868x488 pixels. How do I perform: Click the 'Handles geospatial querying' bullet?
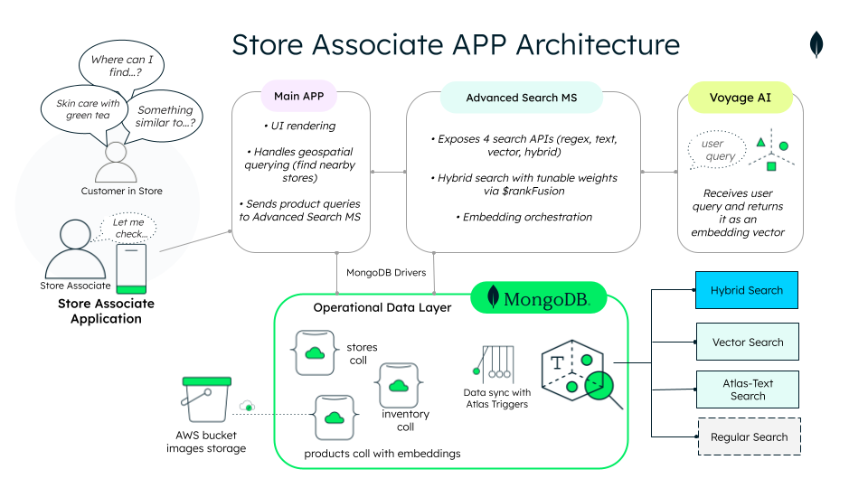coord(299,164)
